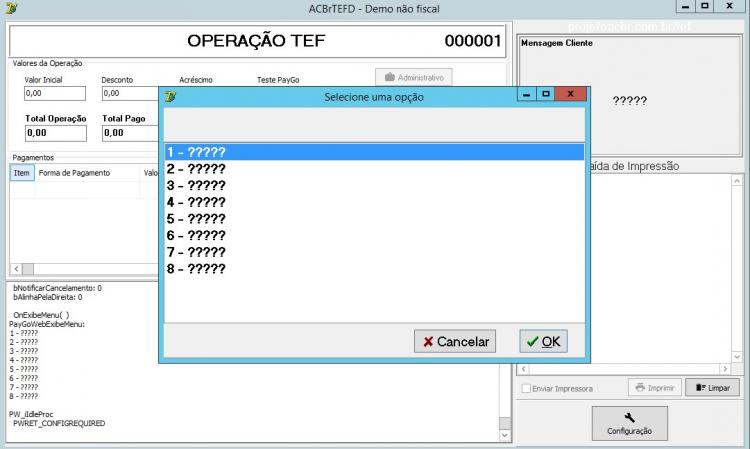This screenshot has height=449, width=750.
Task: Open the Configuração wrench button
Action: pyautogui.click(x=629, y=423)
